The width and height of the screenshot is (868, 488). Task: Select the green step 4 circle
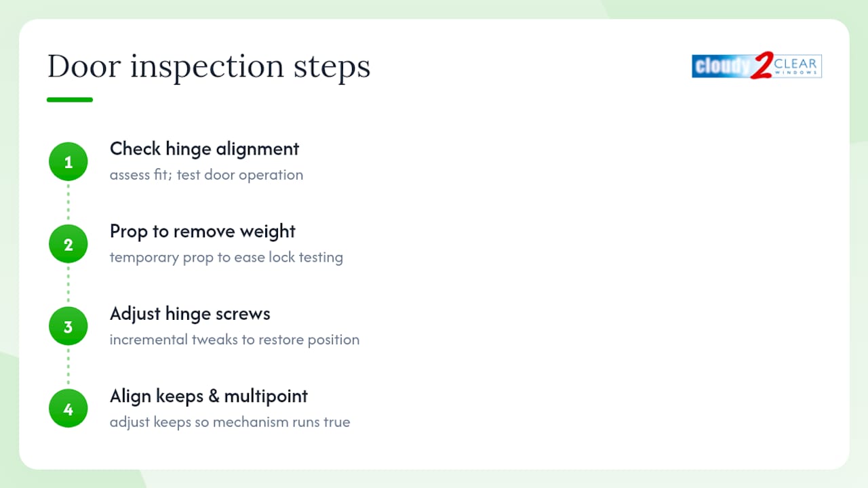tap(68, 409)
